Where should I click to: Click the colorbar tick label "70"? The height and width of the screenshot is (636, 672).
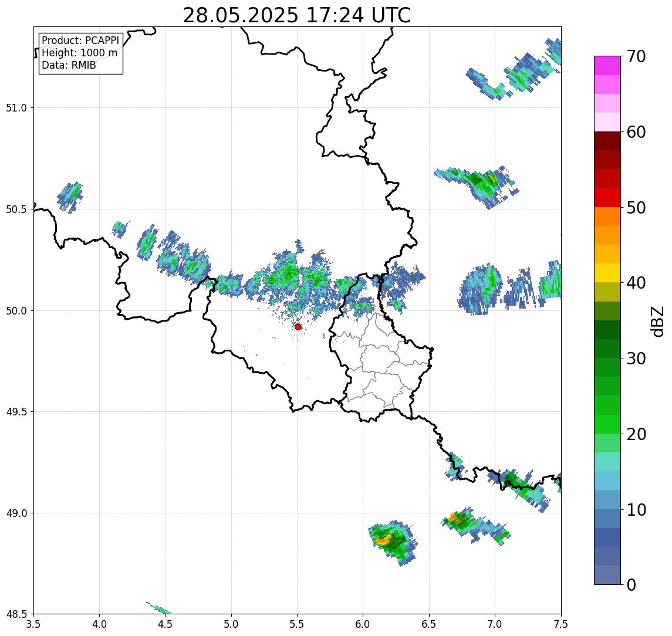click(x=636, y=56)
